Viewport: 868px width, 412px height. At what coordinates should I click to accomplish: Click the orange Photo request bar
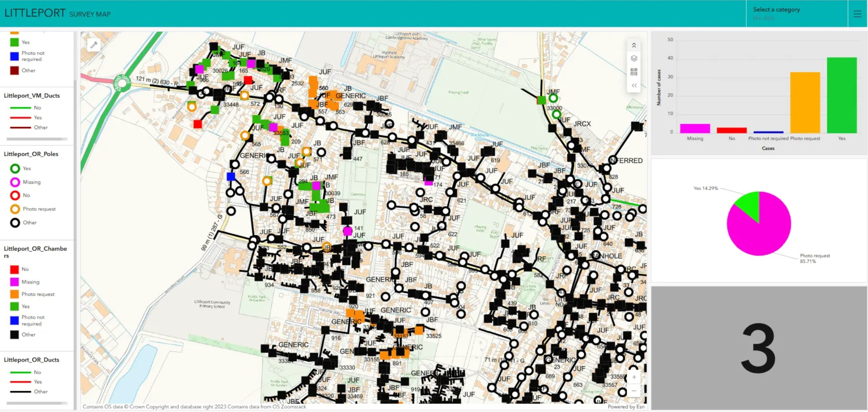pos(805,102)
